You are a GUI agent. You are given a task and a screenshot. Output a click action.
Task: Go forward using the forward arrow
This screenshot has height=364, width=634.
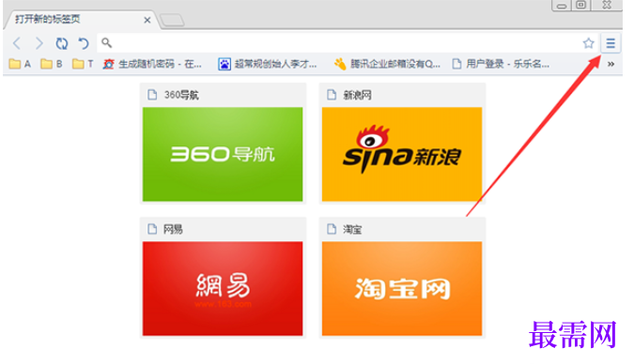click(x=39, y=43)
